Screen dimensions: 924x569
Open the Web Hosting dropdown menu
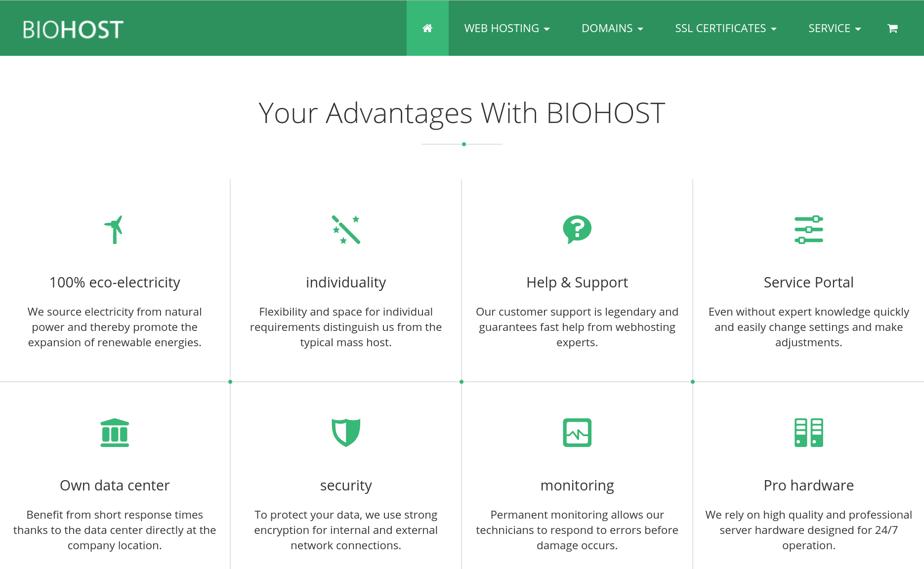507,28
